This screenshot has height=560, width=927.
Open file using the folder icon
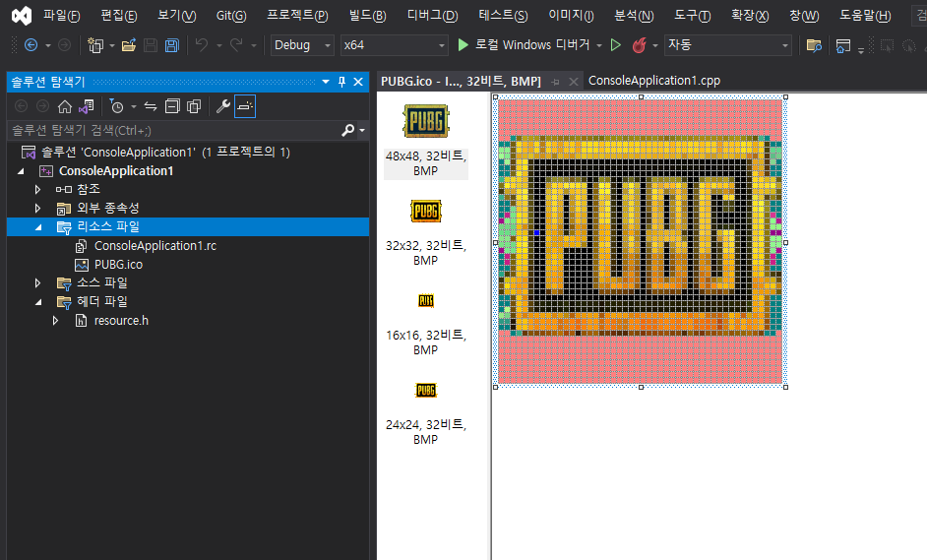click(128, 45)
